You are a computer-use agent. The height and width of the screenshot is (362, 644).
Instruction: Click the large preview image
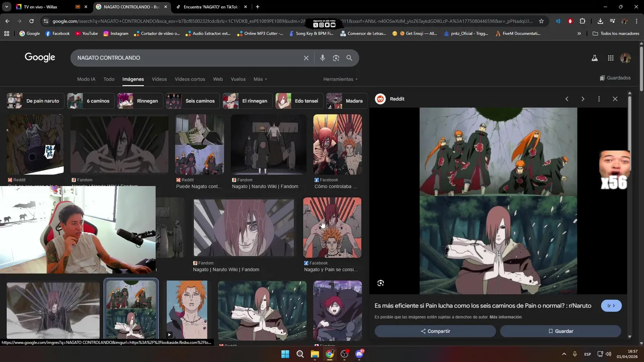coord(498,201)
